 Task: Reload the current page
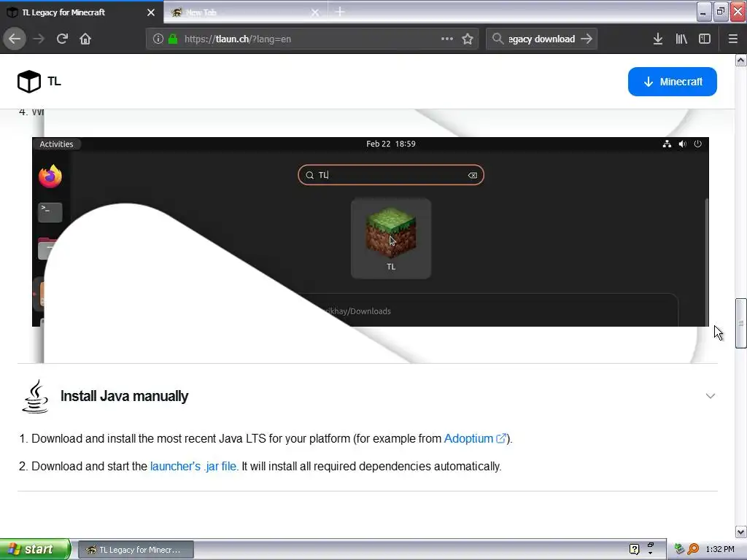[62, 39]
